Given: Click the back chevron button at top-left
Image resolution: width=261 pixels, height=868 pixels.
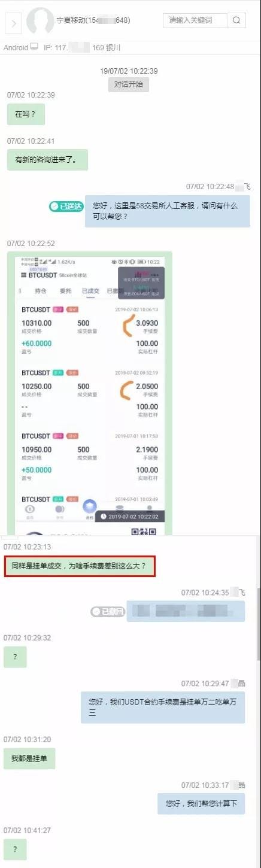Looking at the screenshot, I should [13, 23].
